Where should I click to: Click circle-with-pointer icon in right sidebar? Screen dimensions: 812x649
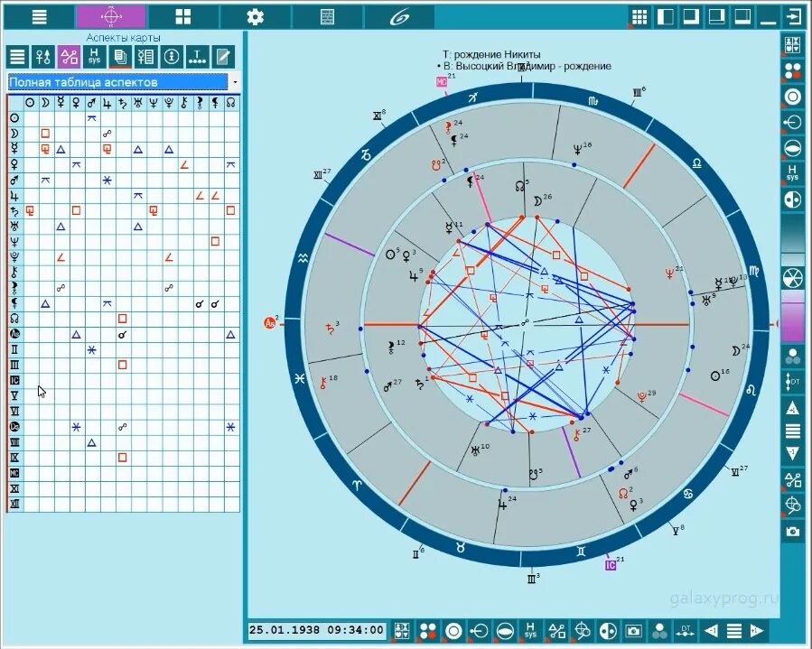(x=792, y=122)
